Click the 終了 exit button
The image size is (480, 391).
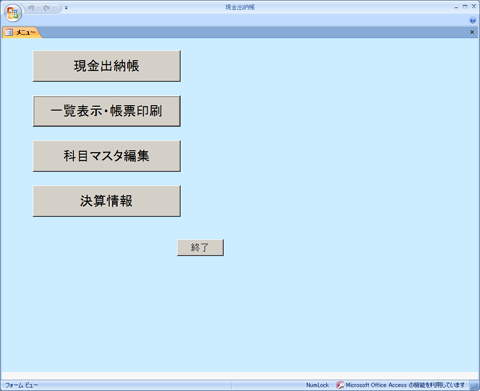click(x=200, y=247)
